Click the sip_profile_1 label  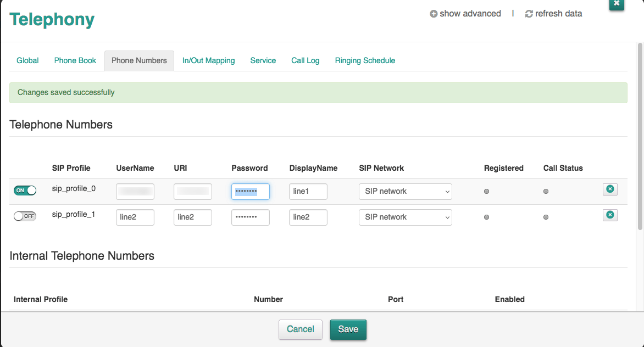[x=74, y=215]
